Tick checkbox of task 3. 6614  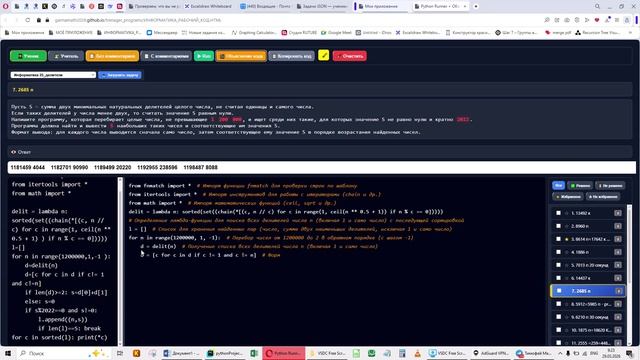pos(558,239)
